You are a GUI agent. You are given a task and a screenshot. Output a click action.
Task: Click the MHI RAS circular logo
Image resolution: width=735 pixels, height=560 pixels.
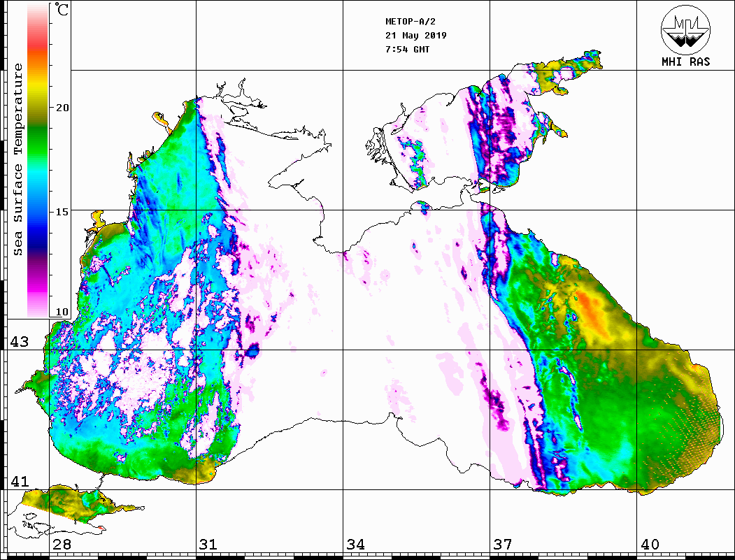coord(686,30)
